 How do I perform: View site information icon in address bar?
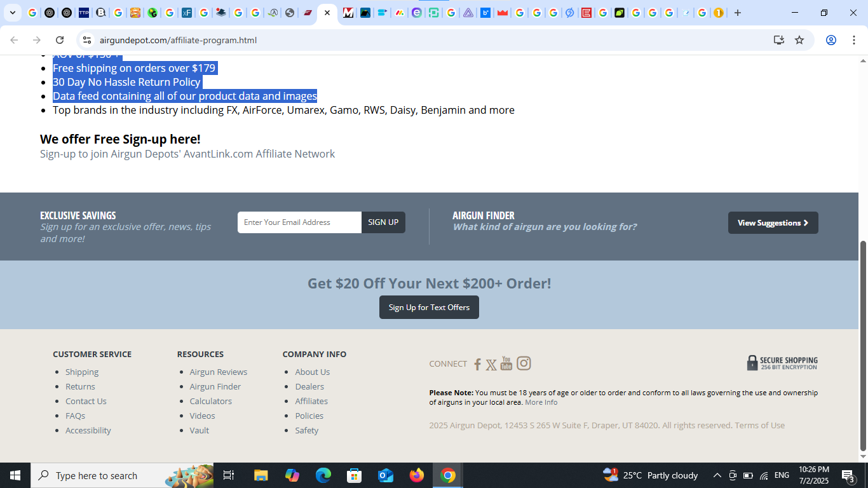pyautogui.click(x=87, y=40)
